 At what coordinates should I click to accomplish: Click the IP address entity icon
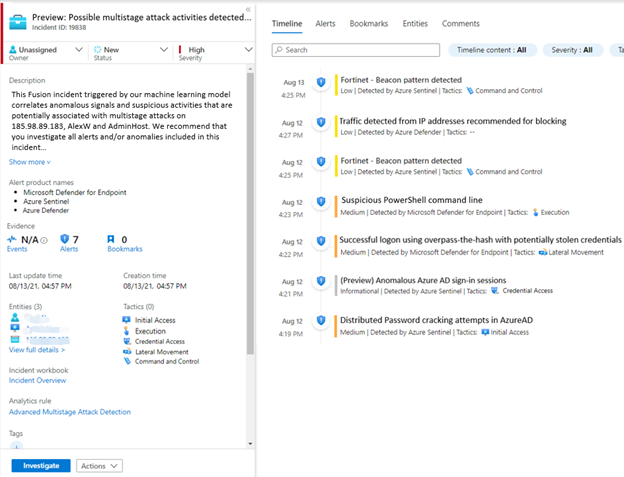click(15, 339)
